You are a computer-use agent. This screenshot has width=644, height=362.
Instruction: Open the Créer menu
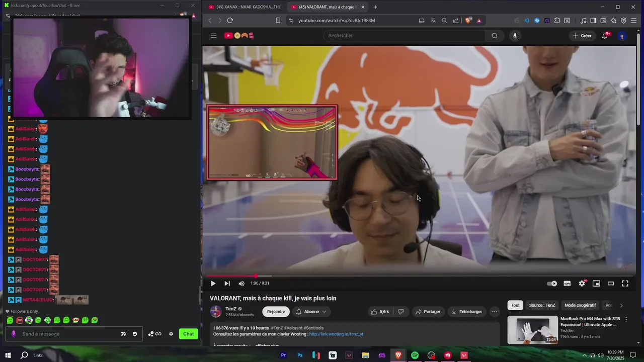click(582, 36)
